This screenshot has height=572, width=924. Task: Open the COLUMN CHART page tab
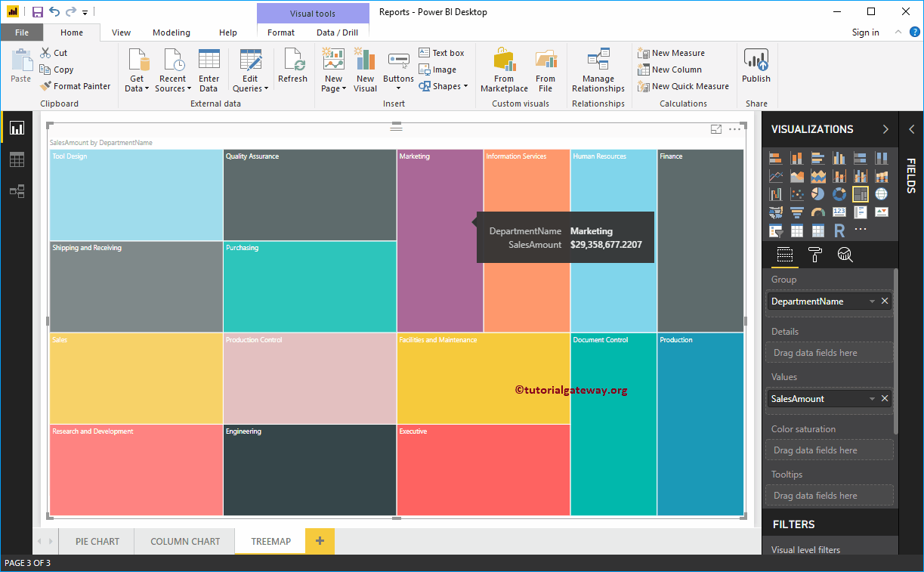tap(185, 541)
